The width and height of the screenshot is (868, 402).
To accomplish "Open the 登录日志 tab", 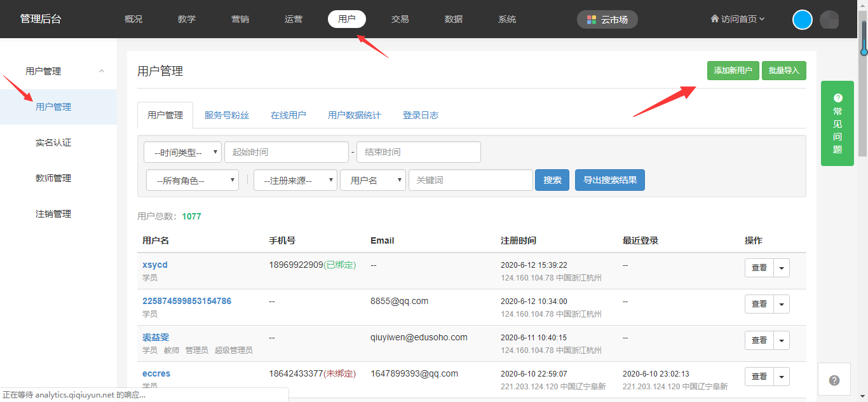I will coord(421,115).
